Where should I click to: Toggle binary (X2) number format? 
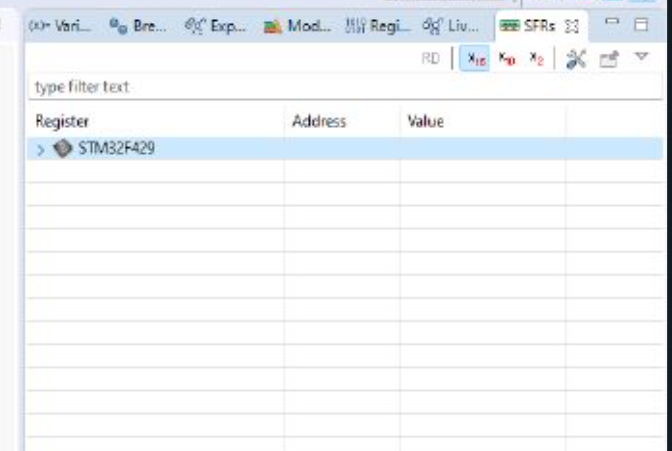(x=537, y=59)
